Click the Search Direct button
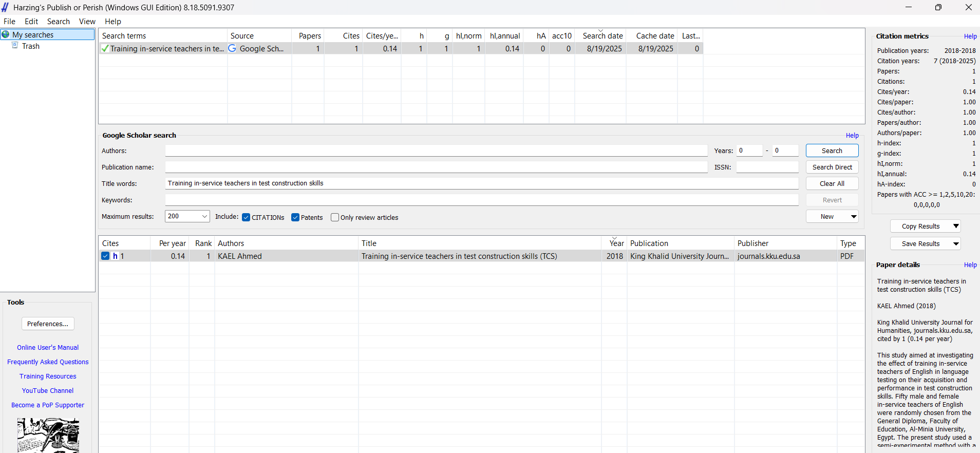This screenshot has height=453, width=980. tap(832, 167)
